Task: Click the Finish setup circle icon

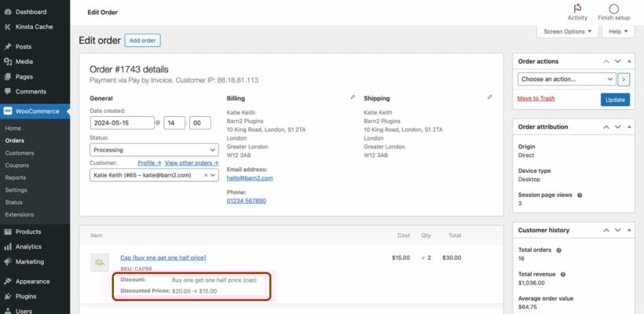Action: (x=613, y=9)
